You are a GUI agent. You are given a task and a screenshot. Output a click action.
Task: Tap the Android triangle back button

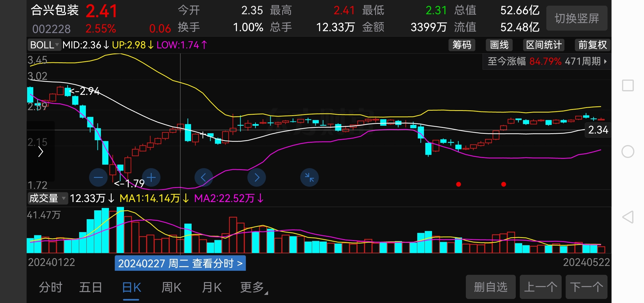pyautogui.click(x=628, y=217)
